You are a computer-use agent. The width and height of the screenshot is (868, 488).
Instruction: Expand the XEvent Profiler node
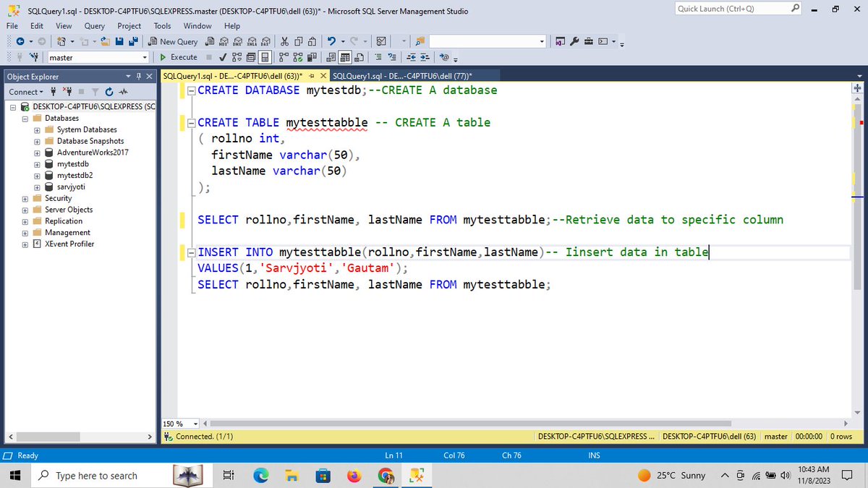25,244
